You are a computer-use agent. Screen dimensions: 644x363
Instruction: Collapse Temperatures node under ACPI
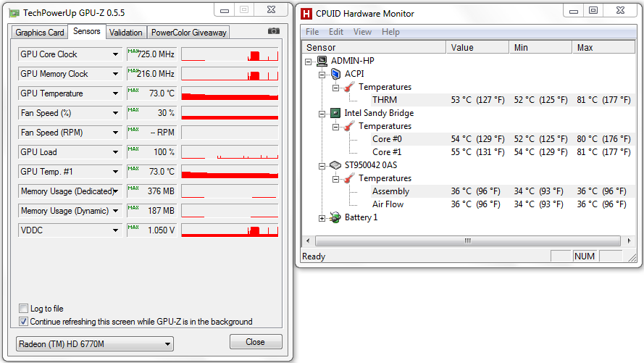[335, 88]
